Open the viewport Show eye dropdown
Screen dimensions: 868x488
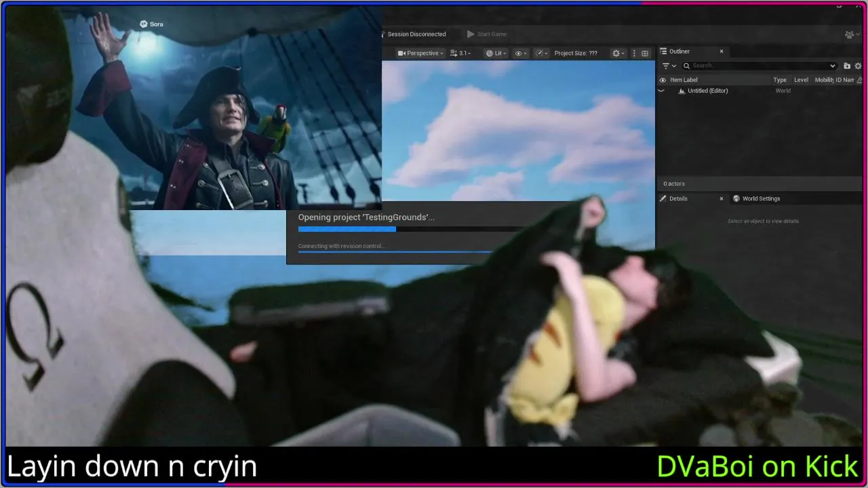tap(521, 53)
